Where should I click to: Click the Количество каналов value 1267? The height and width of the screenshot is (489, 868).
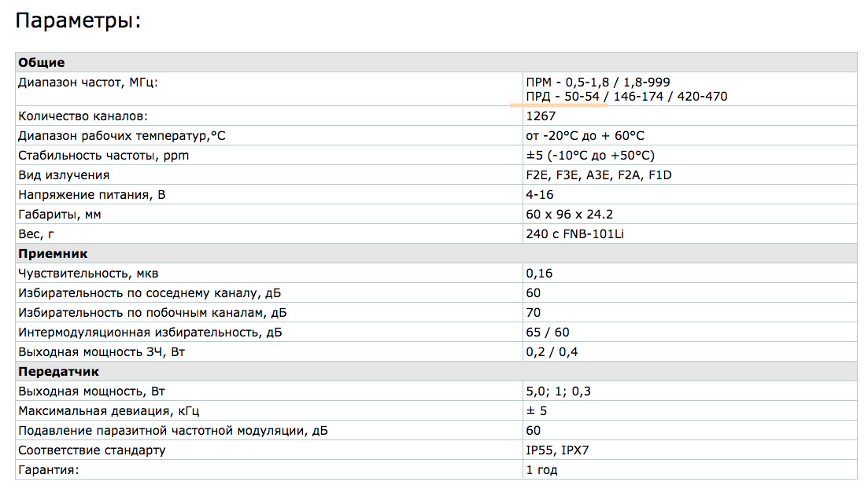coord(541,116)
